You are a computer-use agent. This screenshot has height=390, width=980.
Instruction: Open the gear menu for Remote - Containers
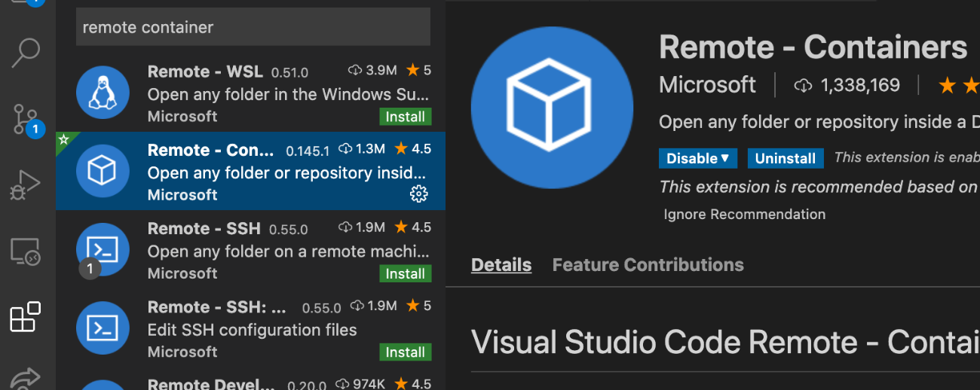pyautogui.click(x=418, y=194)
